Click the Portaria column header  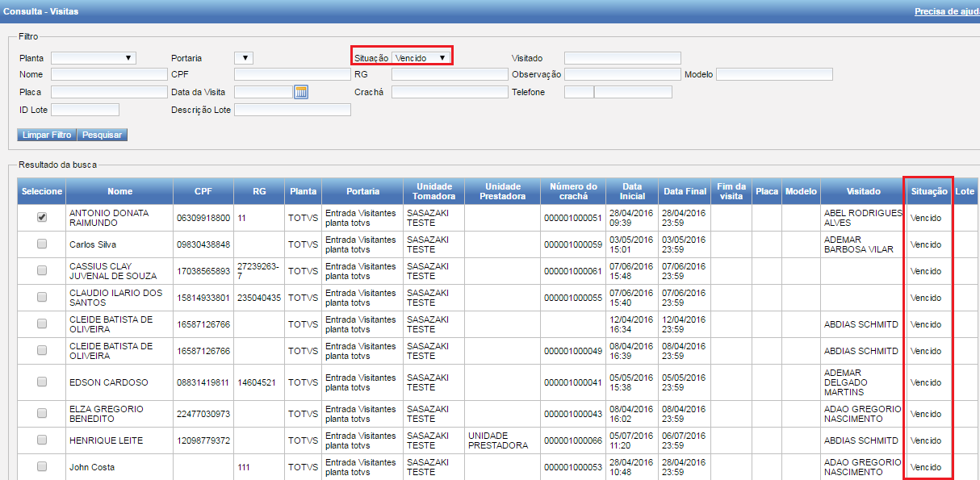(x=362, y=191)
